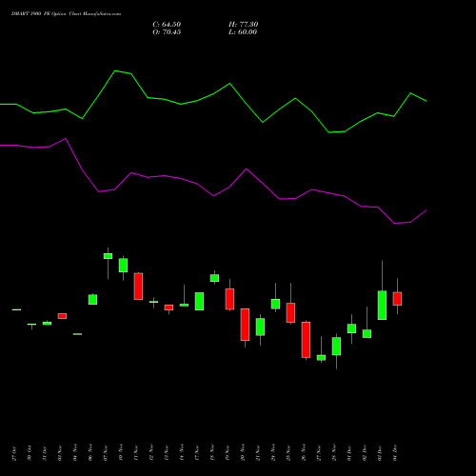Select the tall green candlestick for 03 Dec
Screen dimensions: 476x476
coord(382,305)
